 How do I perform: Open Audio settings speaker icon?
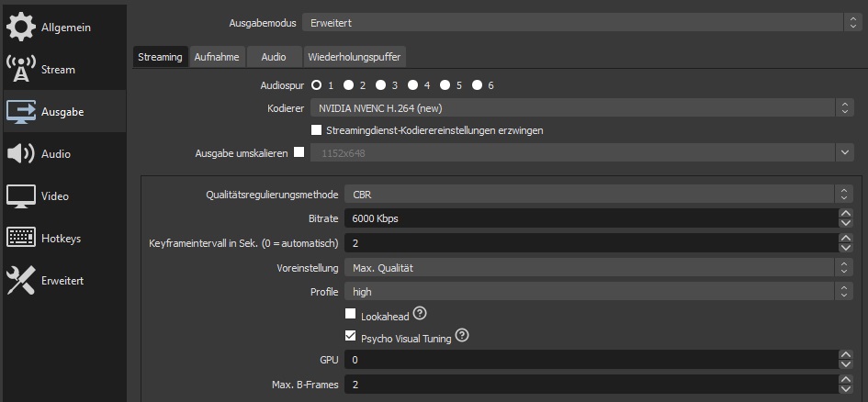pos(21,154)
